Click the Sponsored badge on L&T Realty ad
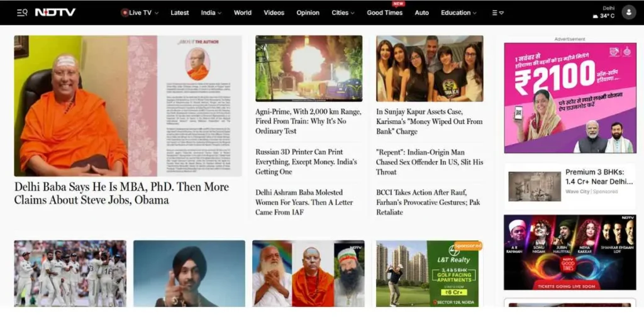 point(469,245)
